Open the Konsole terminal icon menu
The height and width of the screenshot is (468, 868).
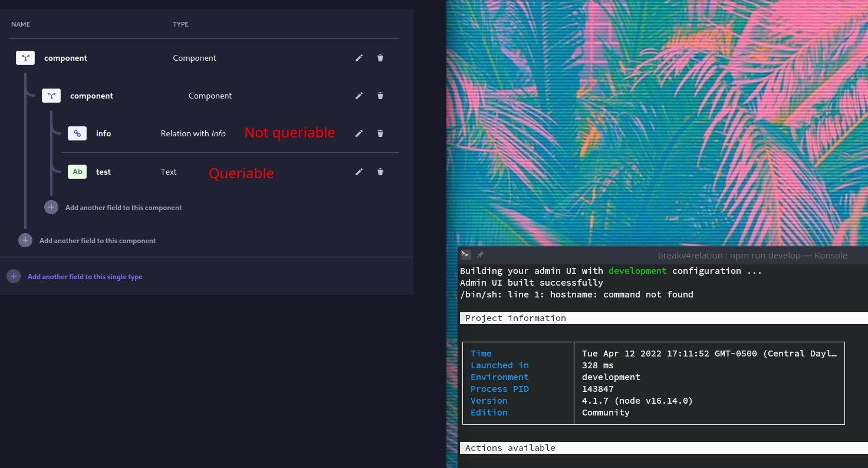[x=466, y=255]
